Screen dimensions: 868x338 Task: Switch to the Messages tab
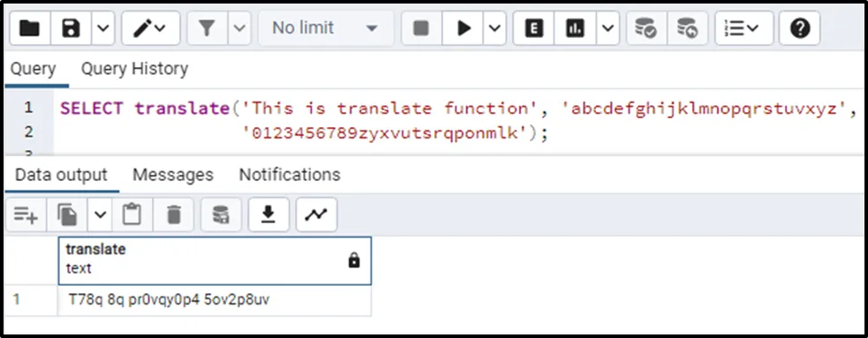tap(173, 175)
